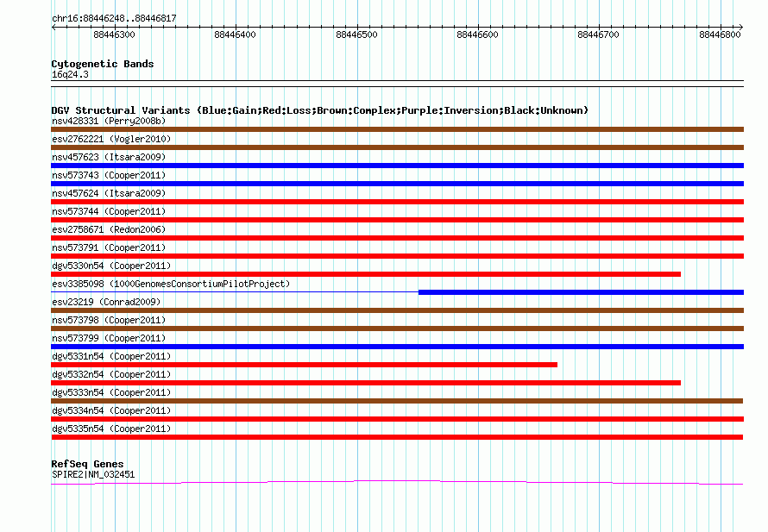Select the Cytogenetic Bands track title
Screen dimensions: 768x532
coord(103,64)
